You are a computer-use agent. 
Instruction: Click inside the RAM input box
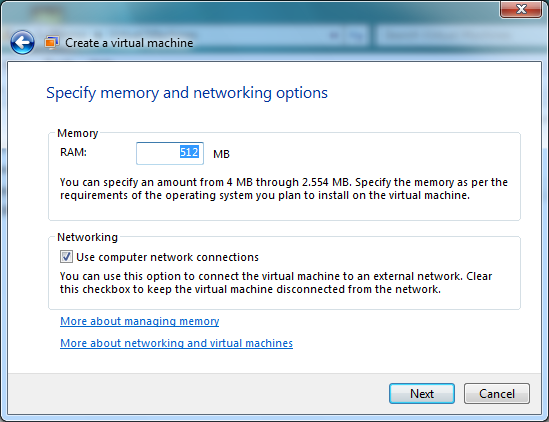(170, 153)
